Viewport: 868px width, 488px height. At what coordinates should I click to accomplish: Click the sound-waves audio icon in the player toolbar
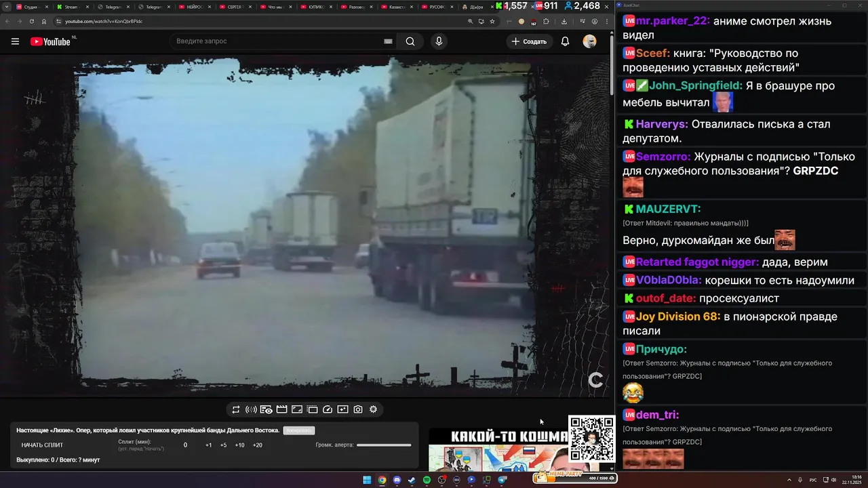(x=251, y=409)
